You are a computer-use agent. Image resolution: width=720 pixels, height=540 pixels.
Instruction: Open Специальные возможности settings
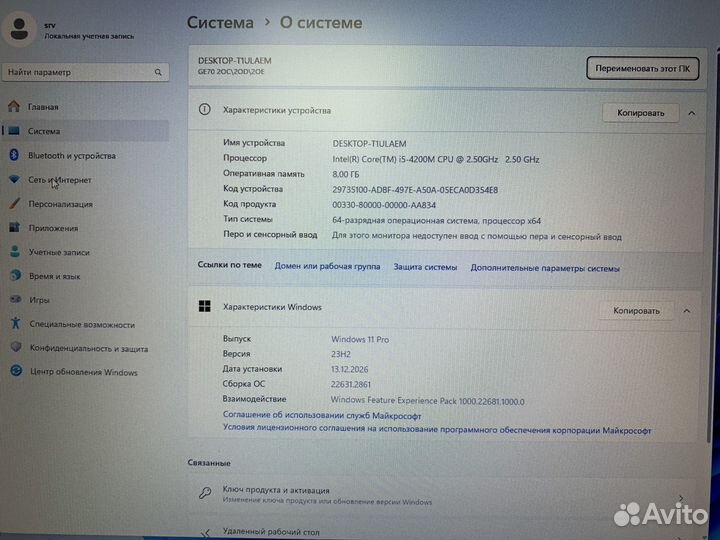(x=82, y=324)
